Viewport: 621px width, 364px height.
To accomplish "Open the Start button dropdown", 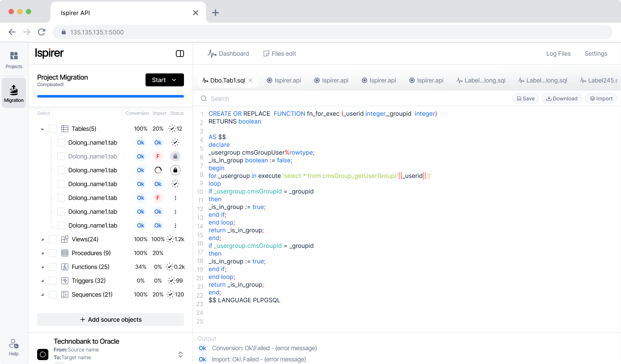I will point(174,80).
